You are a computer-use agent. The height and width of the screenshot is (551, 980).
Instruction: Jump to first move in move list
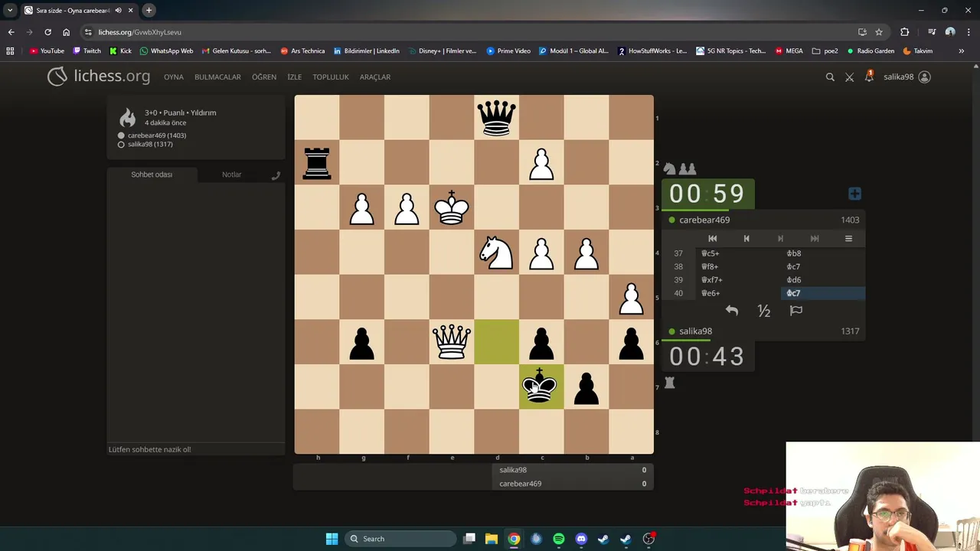pyautogui.click(x=712, y=239)
